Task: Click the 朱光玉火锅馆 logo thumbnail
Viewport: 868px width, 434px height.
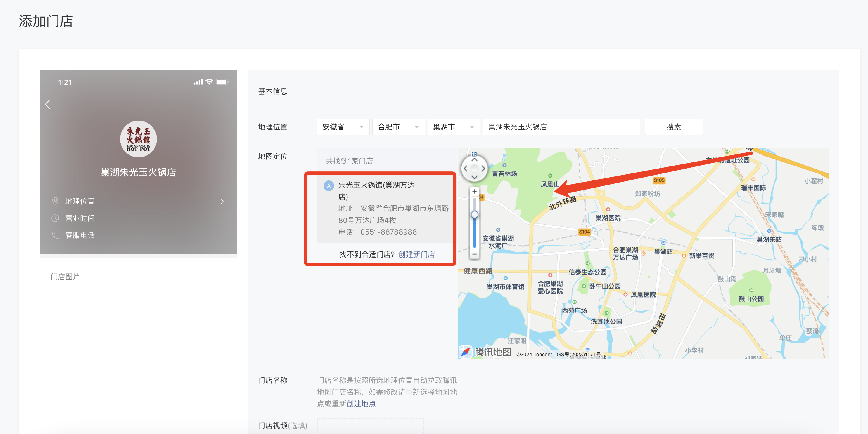Action: (138, 139)
